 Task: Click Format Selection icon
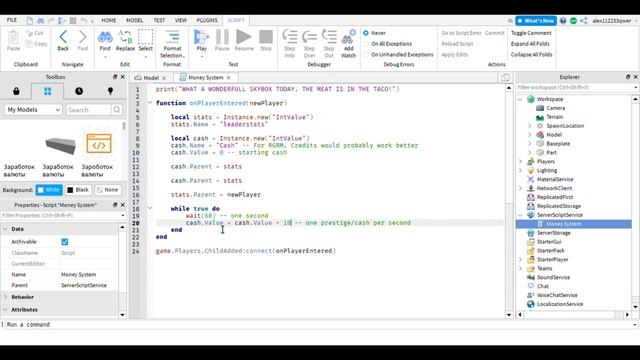(x=172, y=37)
